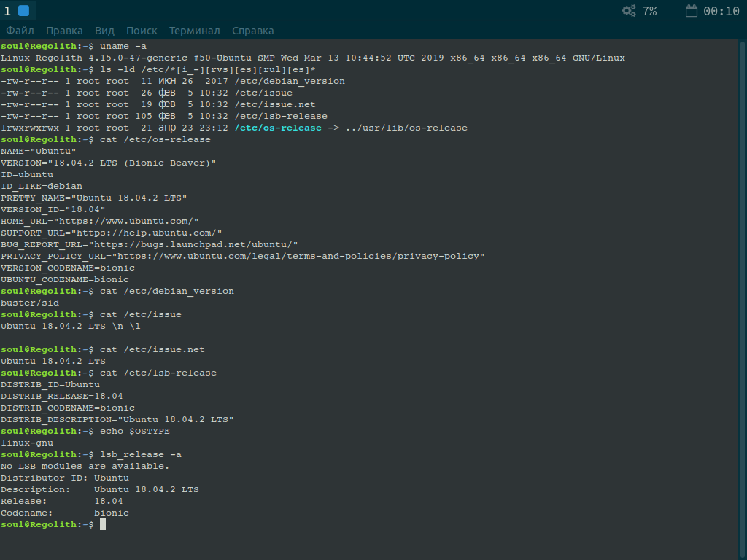Select the /etc/issue.net listing row

[158, 105]
